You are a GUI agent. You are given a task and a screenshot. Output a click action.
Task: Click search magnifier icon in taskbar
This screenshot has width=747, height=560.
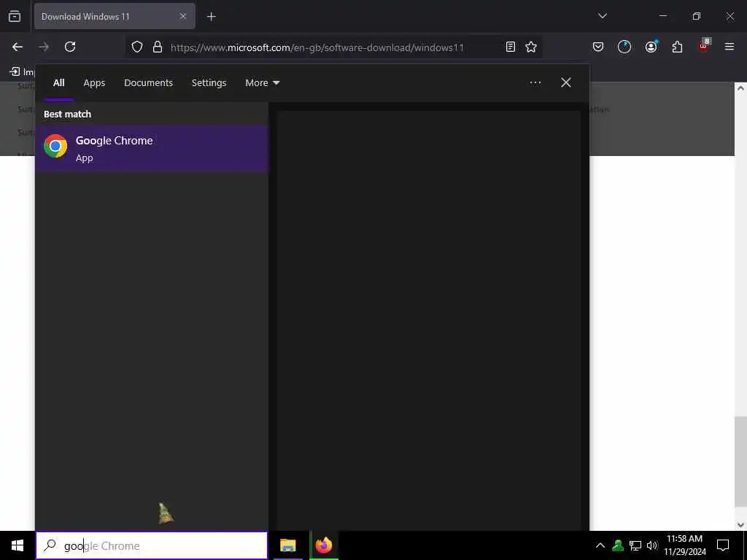[x=50, y=545]
